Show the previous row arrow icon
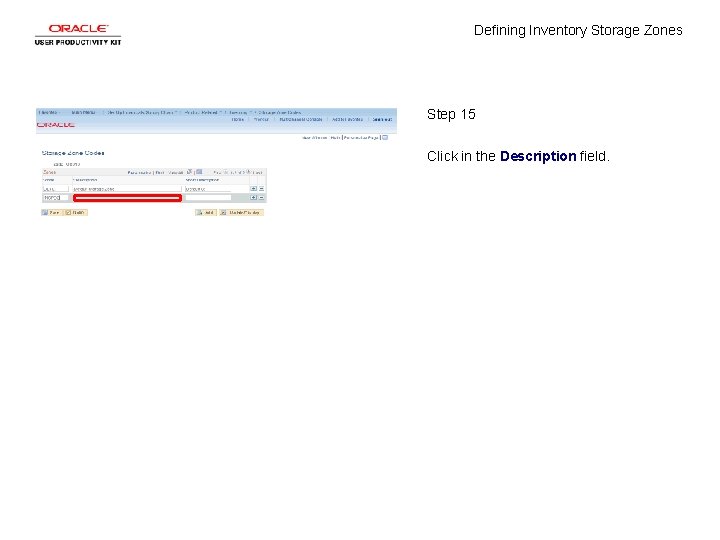This screenshot has height=540, width=720. coord(226,172)
